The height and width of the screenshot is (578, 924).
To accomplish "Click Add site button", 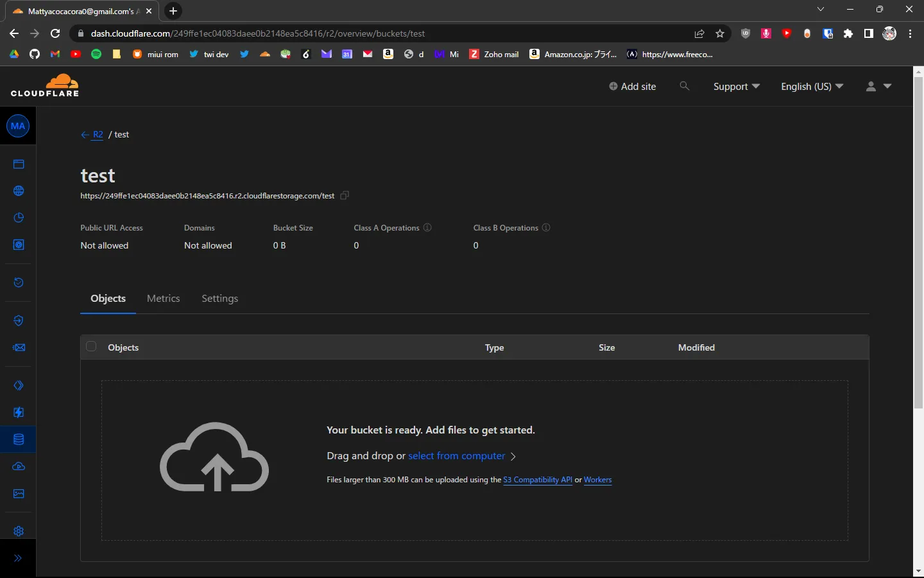I will (x=632, y=86).
